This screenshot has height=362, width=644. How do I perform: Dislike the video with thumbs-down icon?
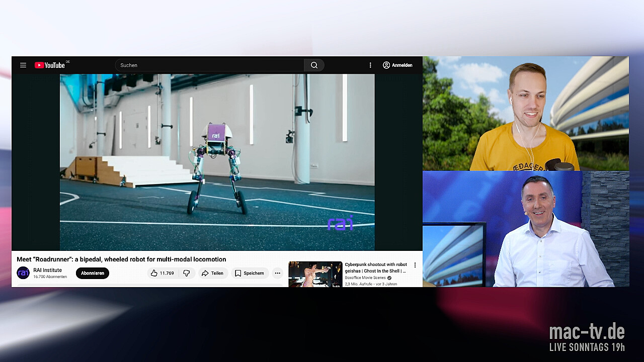click(x=187, y=274)
